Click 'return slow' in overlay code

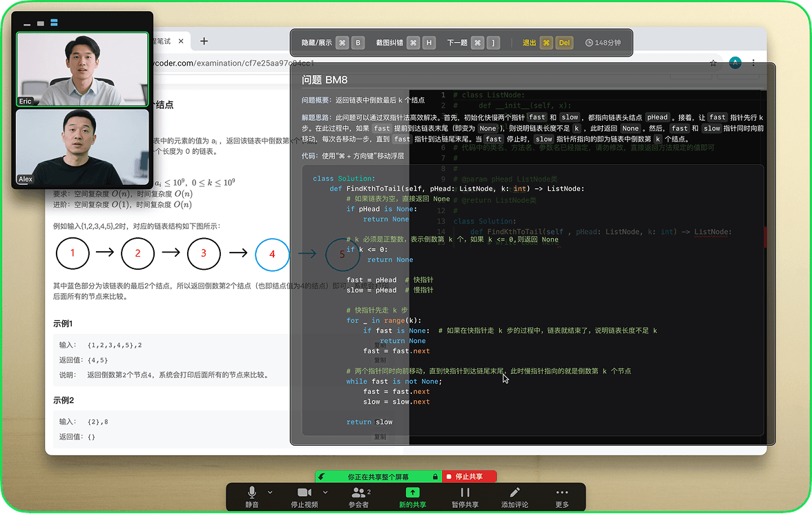pos(369,422)
